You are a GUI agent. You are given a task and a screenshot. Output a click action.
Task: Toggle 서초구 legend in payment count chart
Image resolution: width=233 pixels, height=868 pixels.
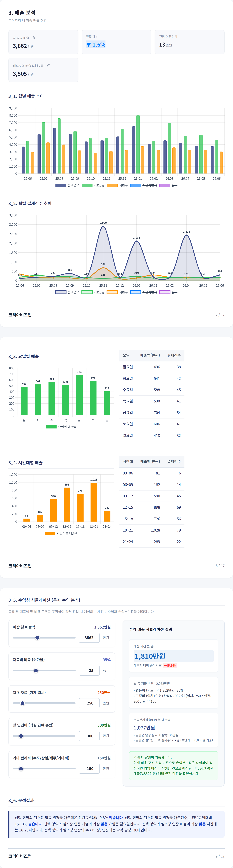pos(117,292)
